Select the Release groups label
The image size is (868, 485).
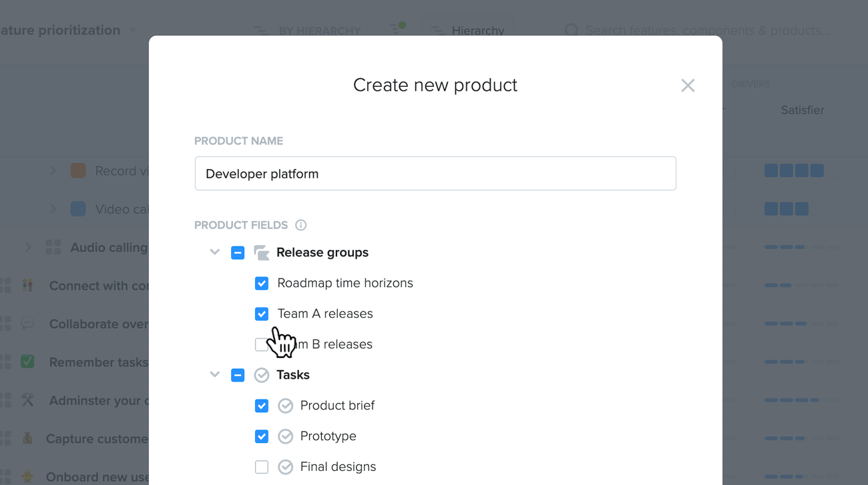[322, 253]
